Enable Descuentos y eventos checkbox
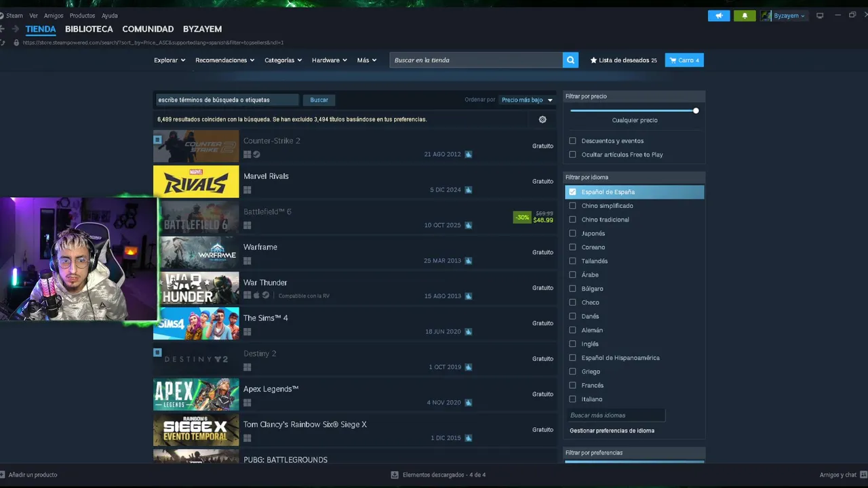The image size is (868, 488). tap(573, 141)
